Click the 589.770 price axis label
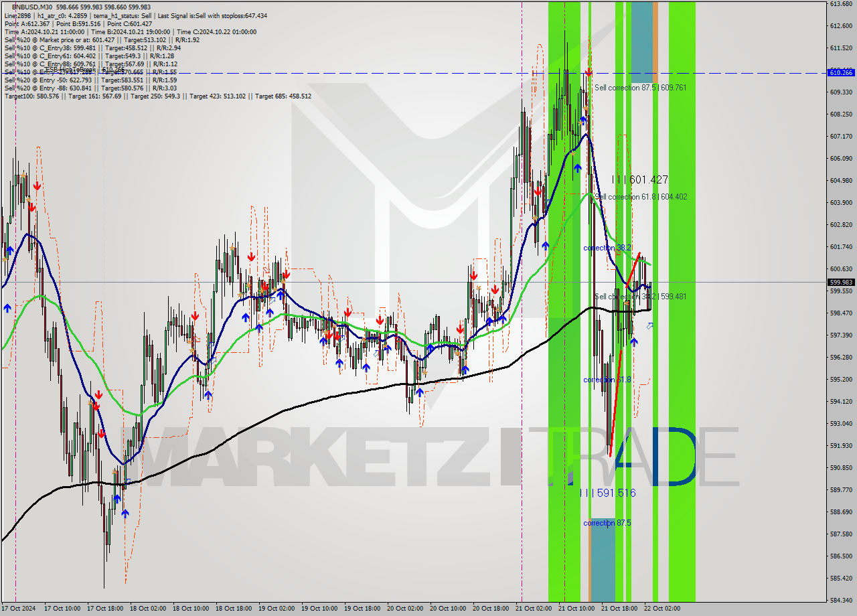The image size is (857, 616). tap(841, 490)
